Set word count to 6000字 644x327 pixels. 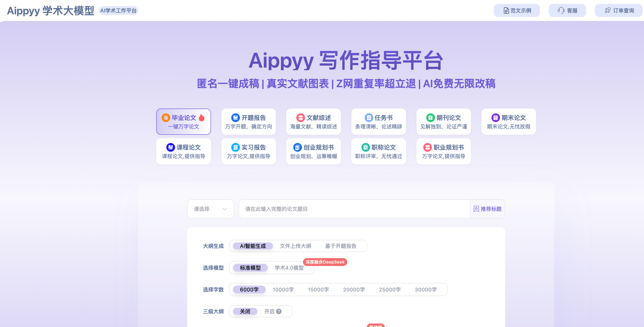pyautogui.click(x=249, y=290)
